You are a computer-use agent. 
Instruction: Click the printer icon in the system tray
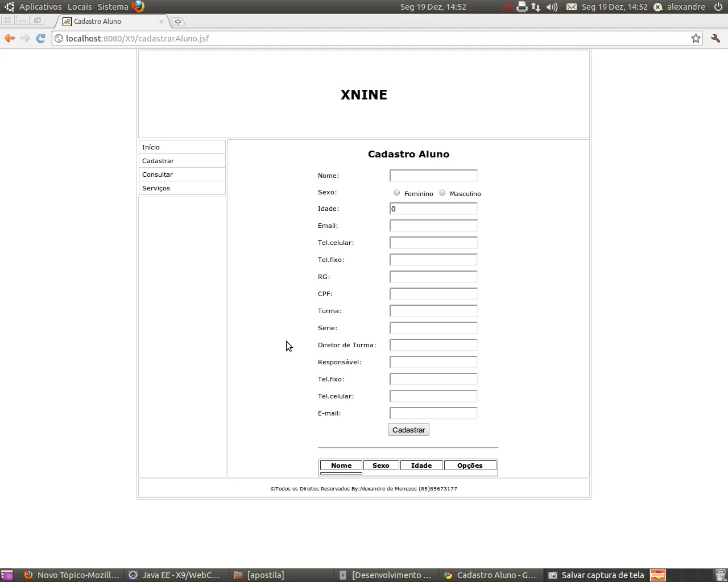[522, 7]
